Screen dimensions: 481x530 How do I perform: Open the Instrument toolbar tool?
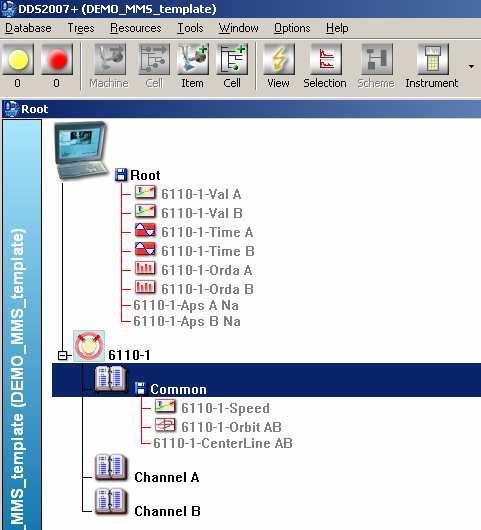[x=433, y=59]
